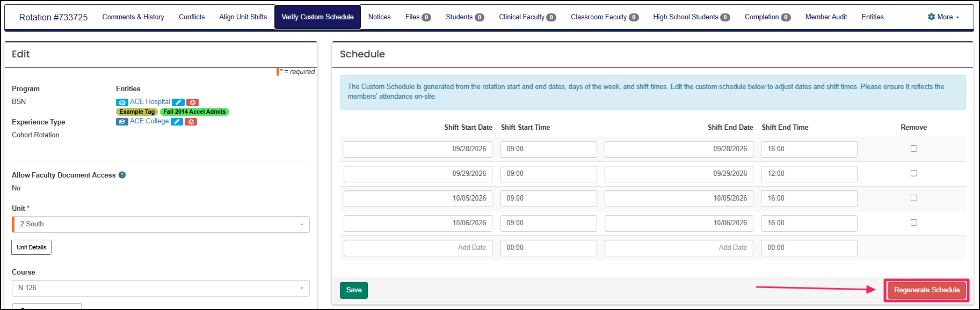Edit the shift end date 10/05/2026
Image resolution: width=980 pixels, height=310 pixels.
tap(679, 198)
